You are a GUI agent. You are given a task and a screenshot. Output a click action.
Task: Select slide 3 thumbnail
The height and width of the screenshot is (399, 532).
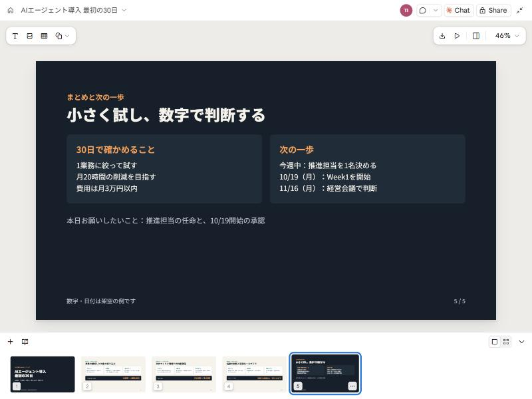tap(184, 374)
